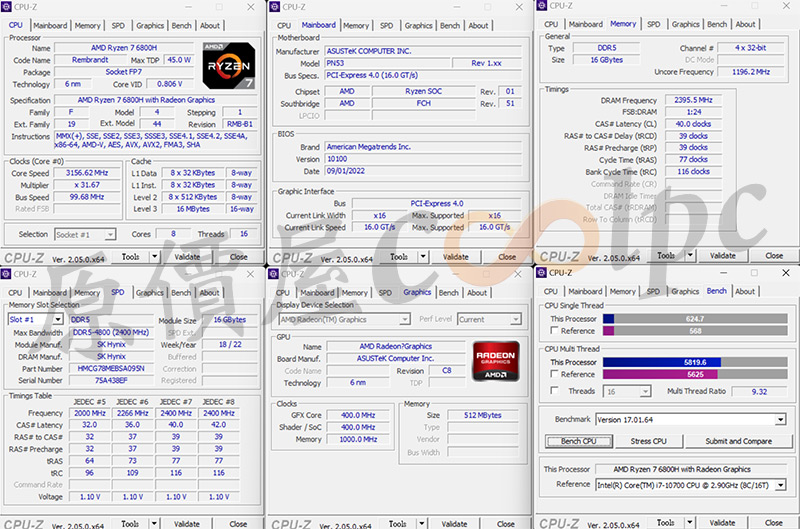Open the Socket #1 selection dropdown

pyautogui.click(x=110, y=235)
